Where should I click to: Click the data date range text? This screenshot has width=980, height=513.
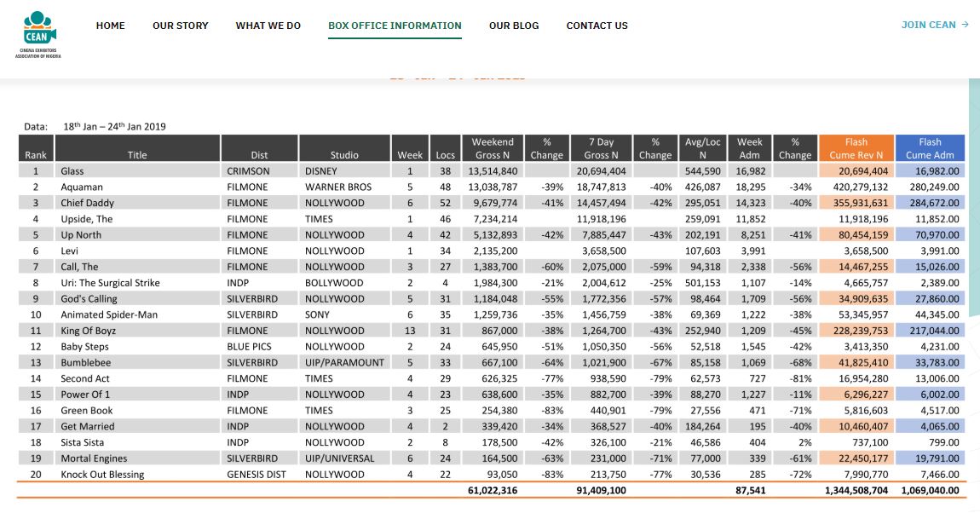(114, 126)
